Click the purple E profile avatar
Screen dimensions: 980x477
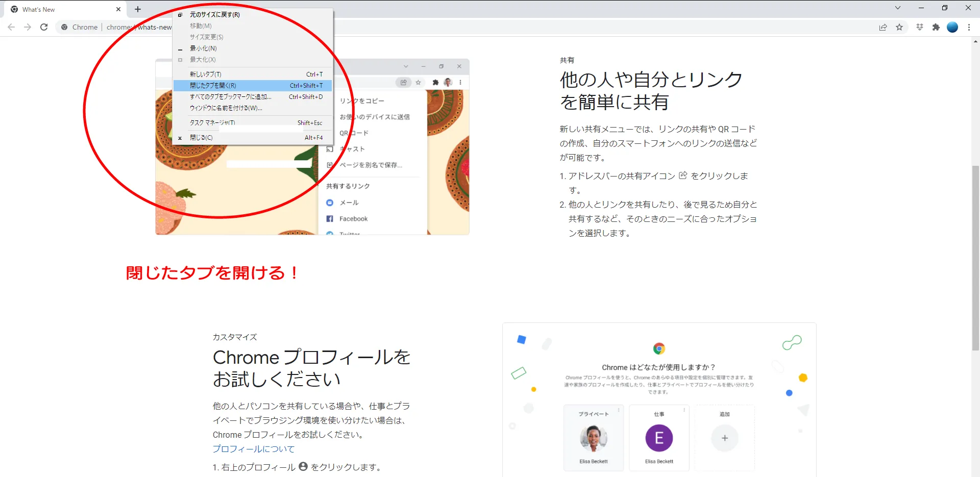coord(659,438)
